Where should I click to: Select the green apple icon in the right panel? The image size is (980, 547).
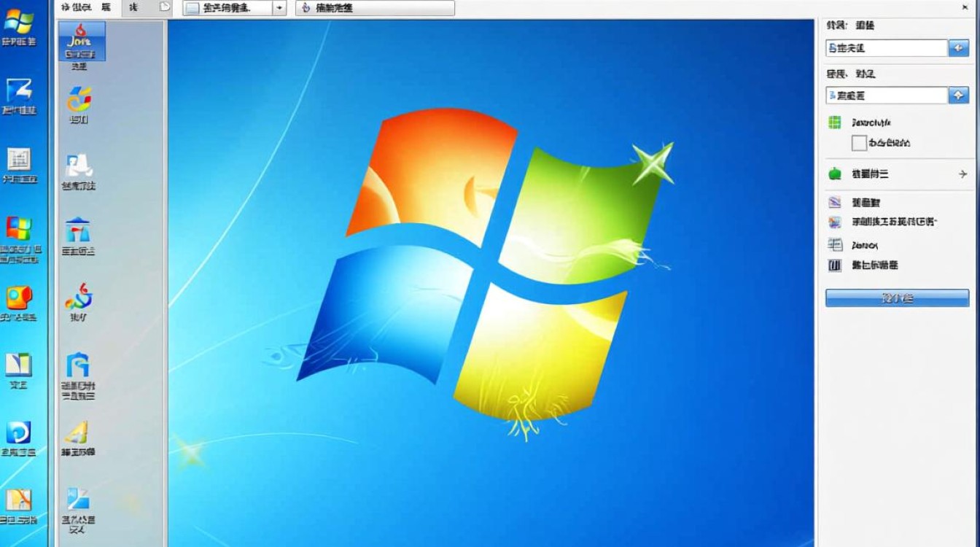tap(833, 174)
